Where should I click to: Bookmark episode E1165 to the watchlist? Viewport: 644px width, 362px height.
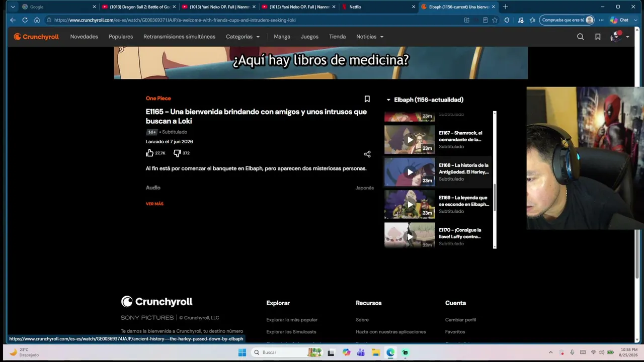[x=367, y=99]
